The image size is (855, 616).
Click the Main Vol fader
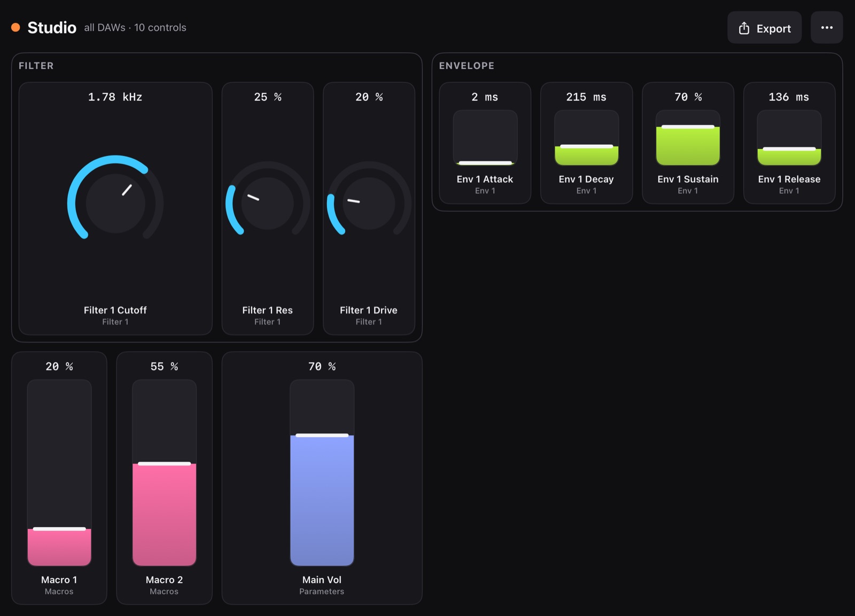click(322, 473)
